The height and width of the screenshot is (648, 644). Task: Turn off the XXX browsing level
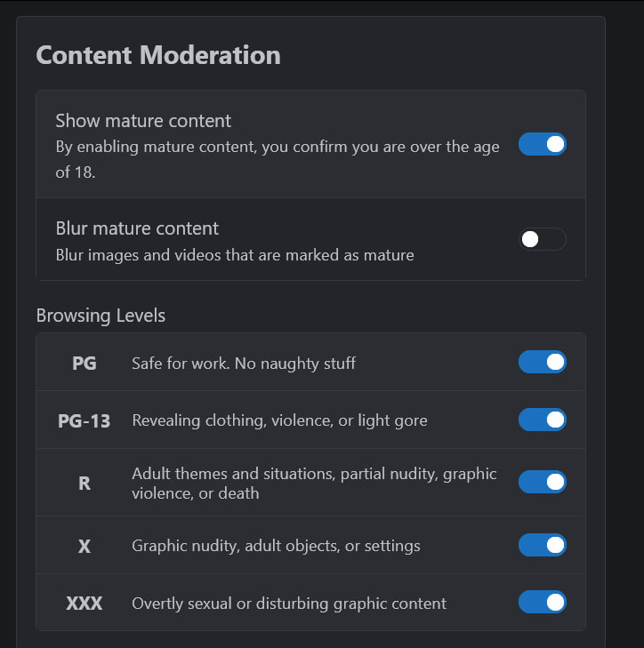(x=542, y=603)
